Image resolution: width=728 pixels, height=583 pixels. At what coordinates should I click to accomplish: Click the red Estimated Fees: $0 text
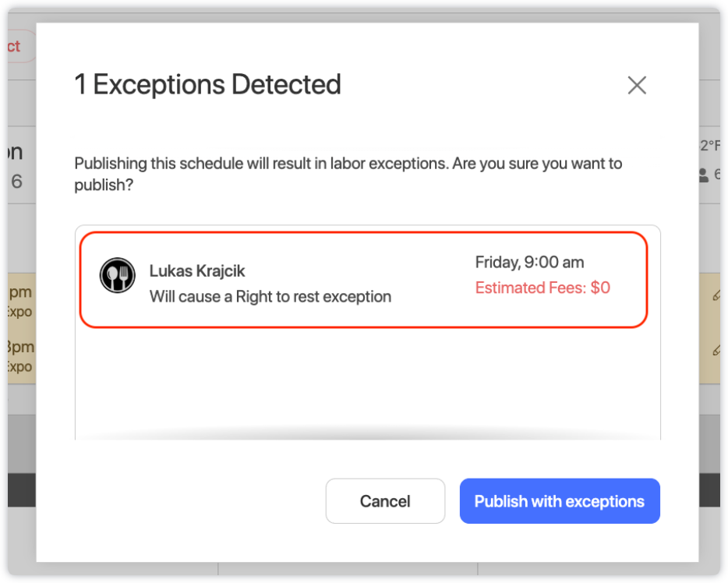[542, 288]
